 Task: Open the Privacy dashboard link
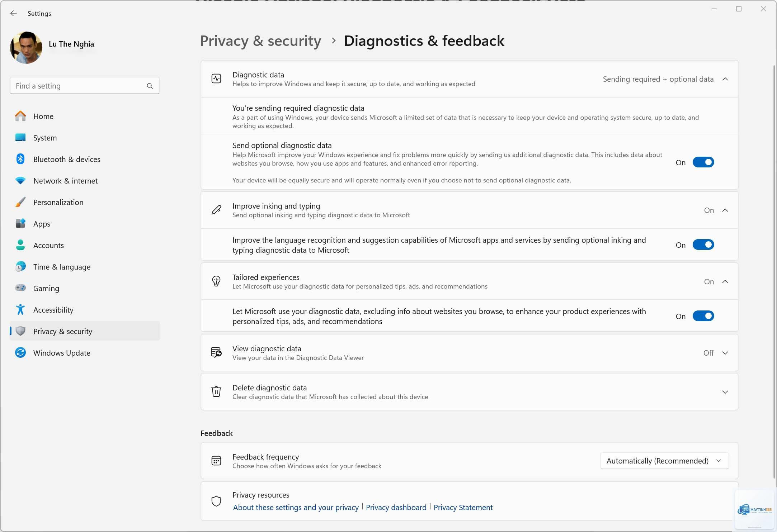(396, 507)
